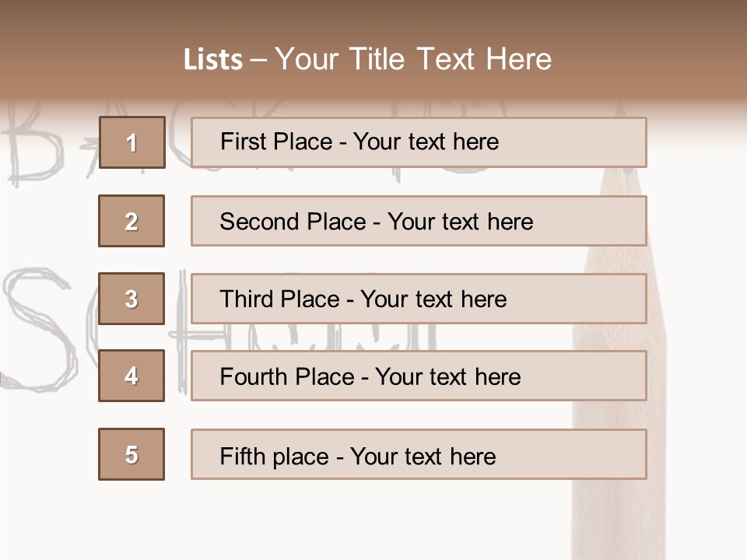Click the bold word Lists in title

(213, 60)
